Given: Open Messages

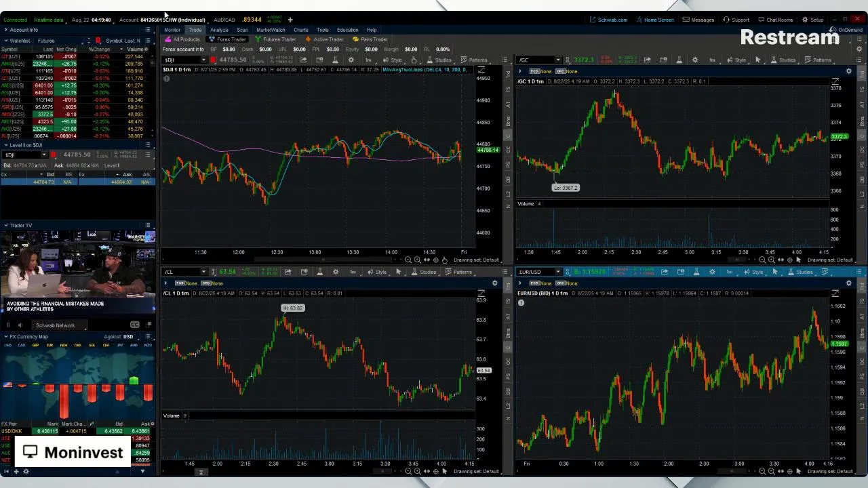Looking at the screenshot, I should click(698, 20).
